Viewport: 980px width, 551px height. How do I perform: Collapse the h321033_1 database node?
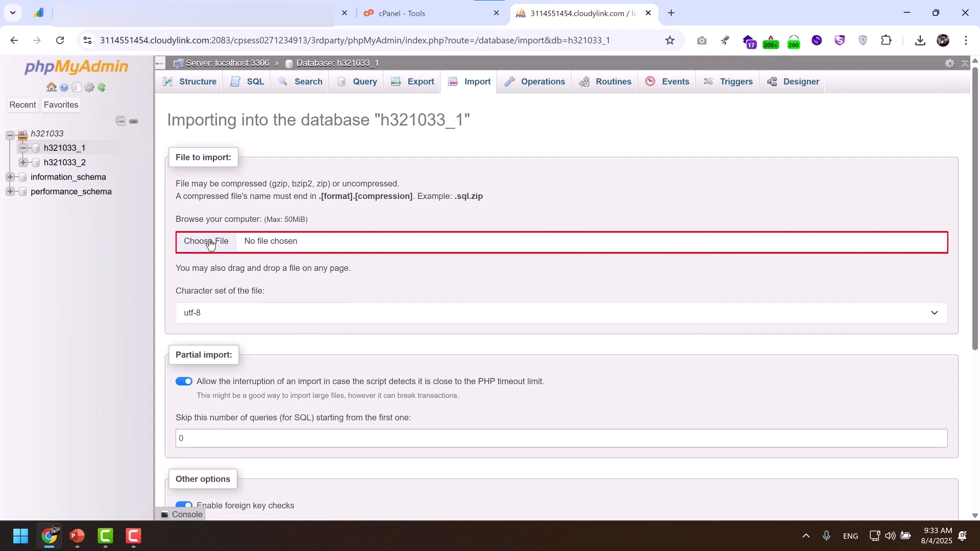[23, 148]
